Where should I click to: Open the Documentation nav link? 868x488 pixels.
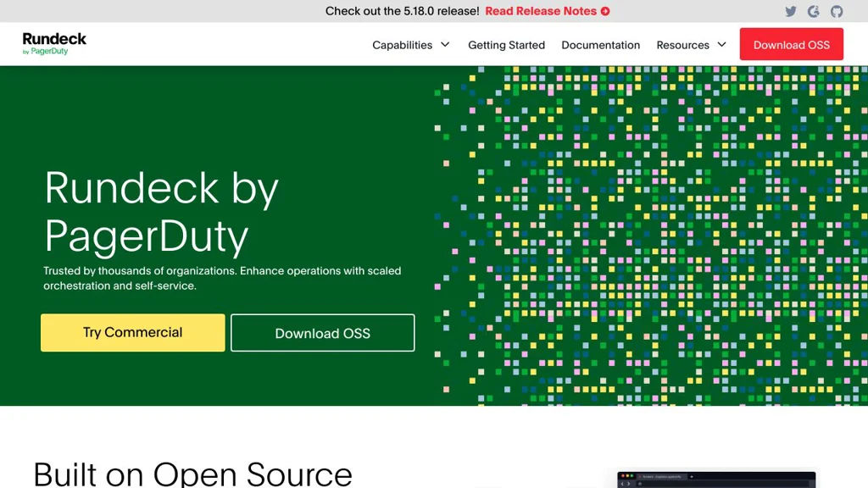601,45
